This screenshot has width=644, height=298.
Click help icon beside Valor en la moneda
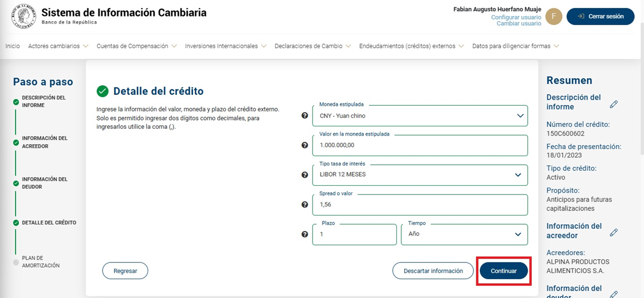(305, 145)
